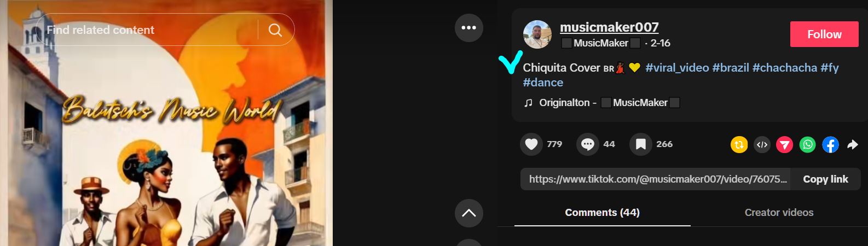Follow musicmaker007
This screenshot has width=868, height=246.
[824, 34]
